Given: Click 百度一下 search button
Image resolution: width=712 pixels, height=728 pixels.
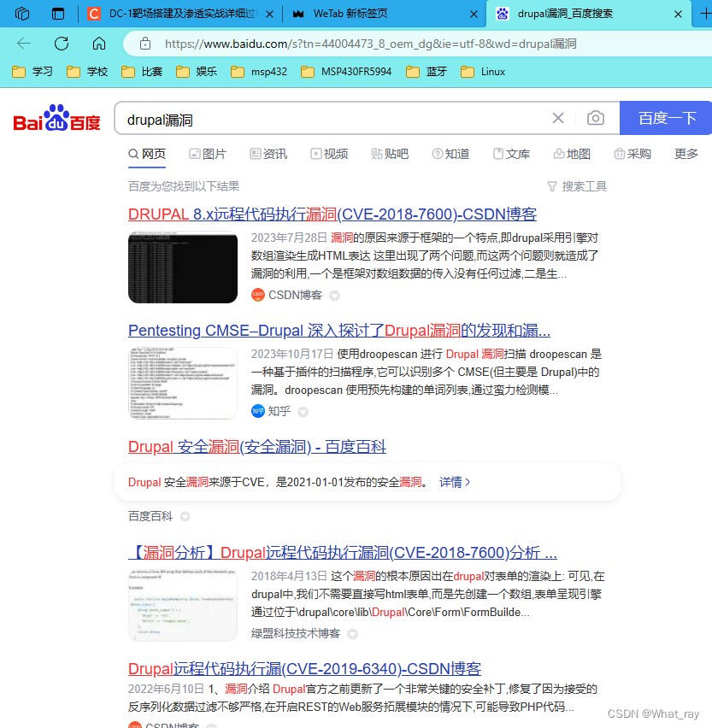Looking at the screenshot, I should click(666, 118).
